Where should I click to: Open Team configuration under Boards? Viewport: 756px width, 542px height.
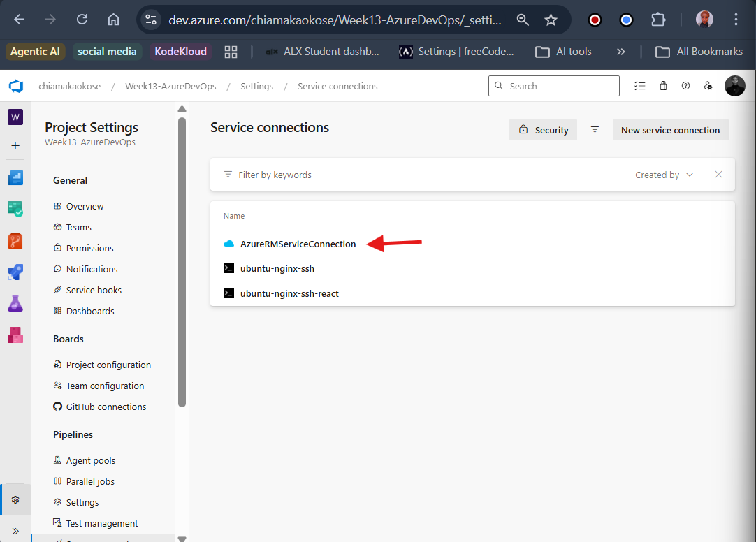point(99,386)
